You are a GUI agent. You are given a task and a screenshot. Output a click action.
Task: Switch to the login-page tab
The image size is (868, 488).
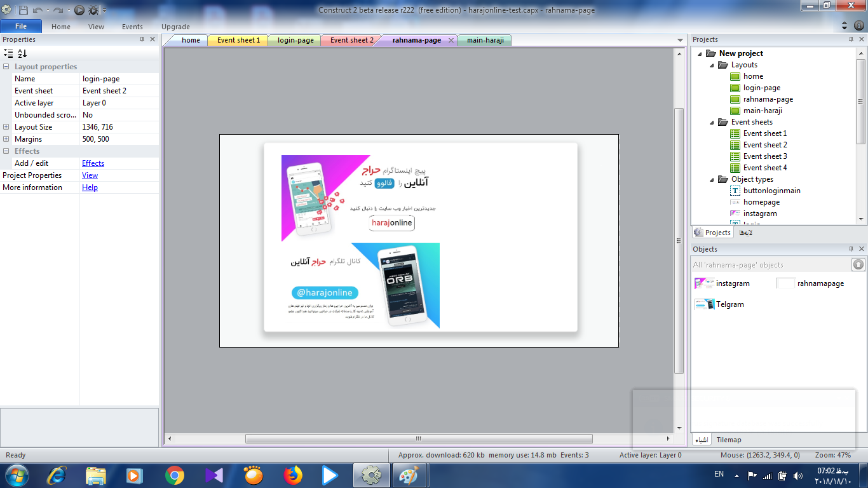click(x=295, y=40)
